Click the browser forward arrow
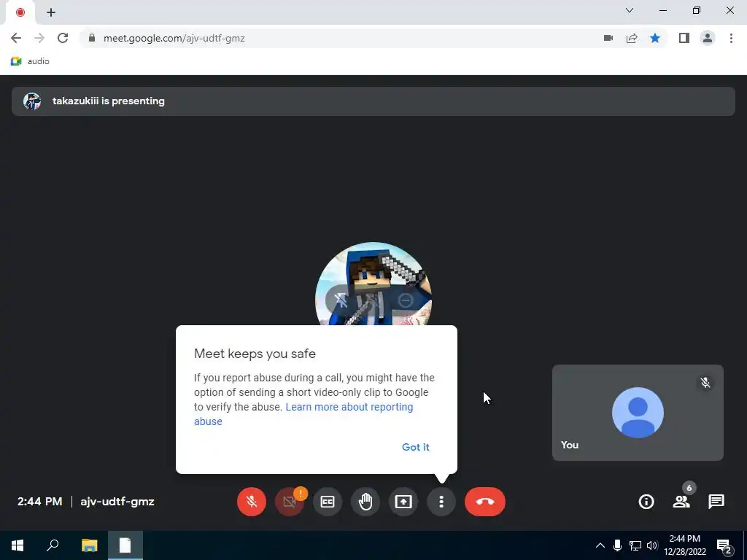 tap(39, 38)
